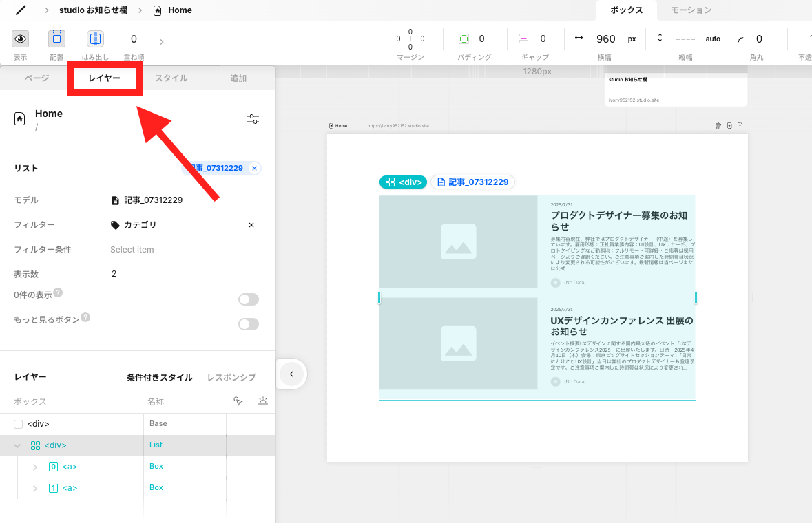Viewport: 812px width, 523px height.
Task: Turn on the もっと見るボタン toggle
Action: click(248, 323)
